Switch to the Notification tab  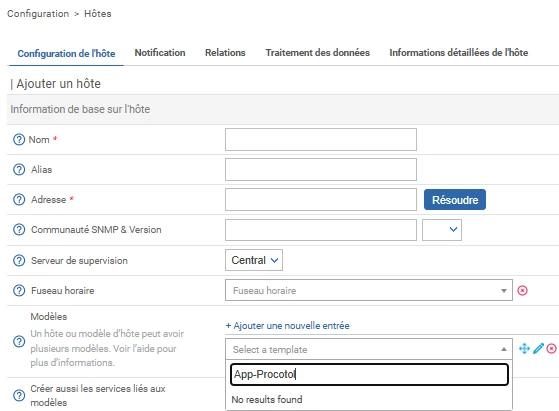tap(160, 53)
